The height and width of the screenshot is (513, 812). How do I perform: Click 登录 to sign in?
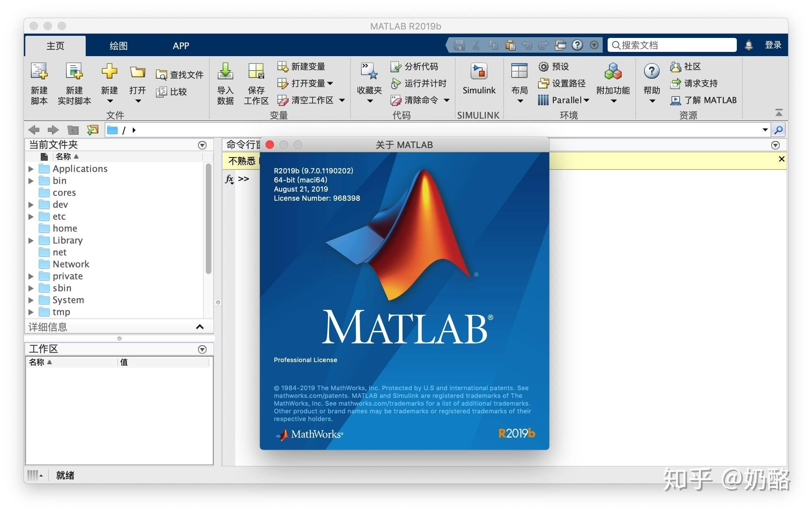click(773, 45)
